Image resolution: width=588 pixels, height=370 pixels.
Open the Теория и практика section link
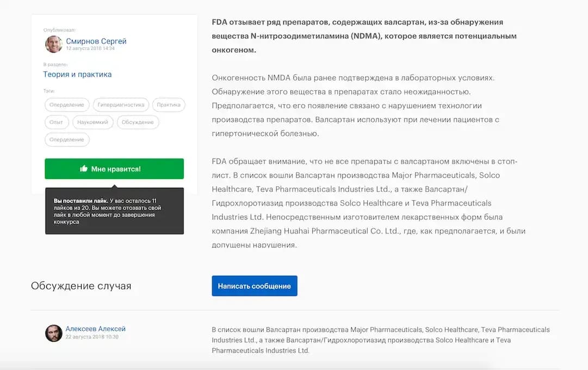click(77, 75)
